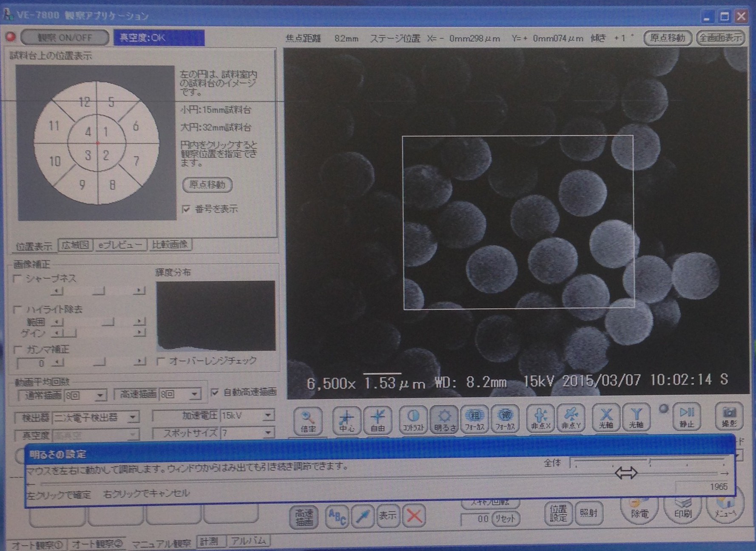Select the arrow annotation tool
The width and height of the screenshot is (756, 551).
pyautogui.click(x=363, y=517)
